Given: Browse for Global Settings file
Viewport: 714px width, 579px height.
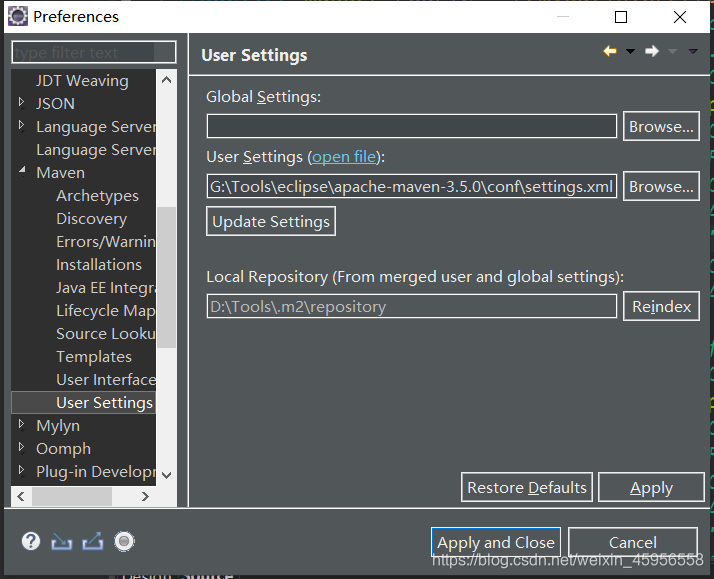Looking at the screenshot, I should [661, 126].
